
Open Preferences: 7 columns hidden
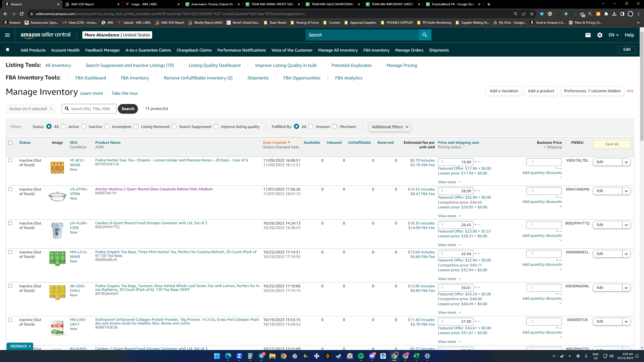pyautogui.click(x=592, y=91)
